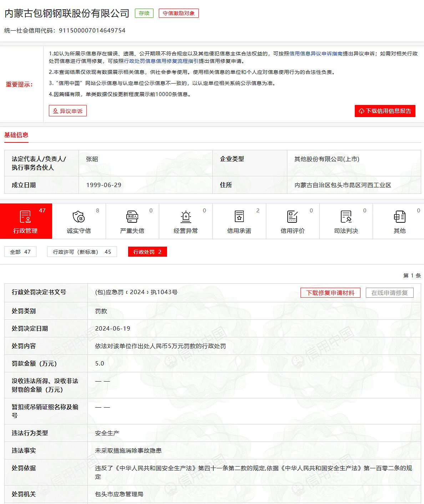Select the 诚实守信 shield icon
The height and width of the screenshot is (504, 424).
click(x=79, y=217)
